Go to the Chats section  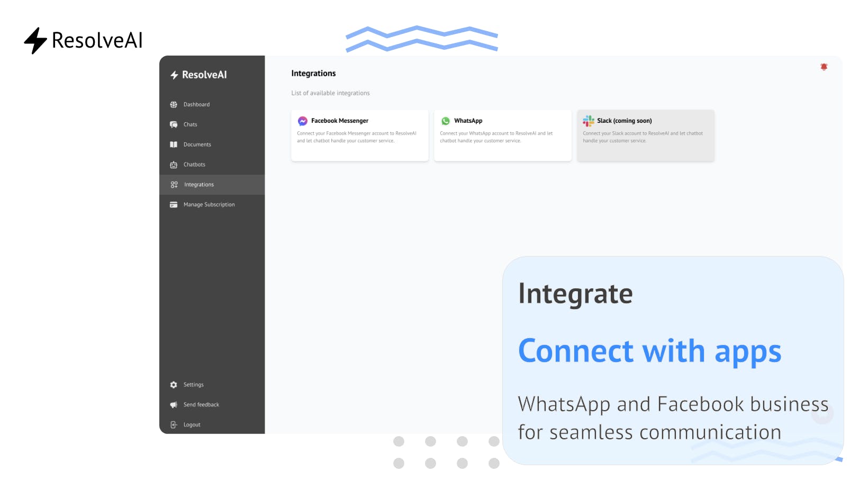point(212,125)
